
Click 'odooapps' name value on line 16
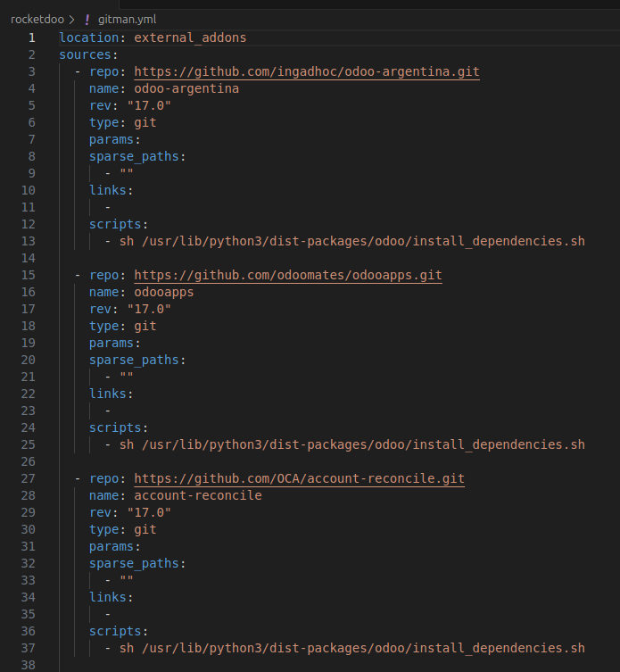[163, 293]
